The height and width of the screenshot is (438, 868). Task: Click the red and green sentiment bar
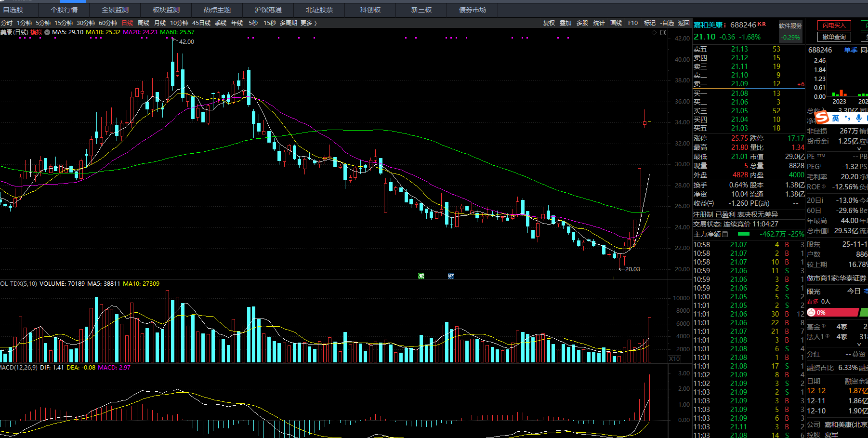coord(838,312)
